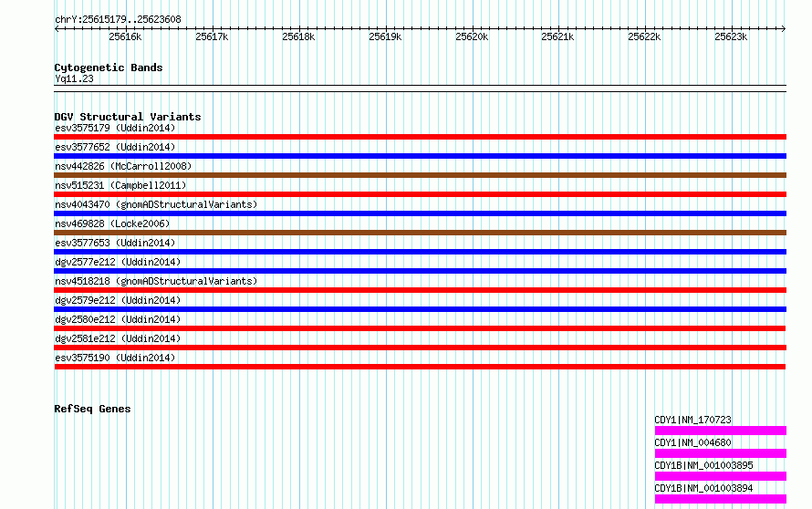The height and width of the screenshot is (509, 812).
Task: Click the CDY1|NM_170723 magenta gene bar
Action: (x=721, y=431)
